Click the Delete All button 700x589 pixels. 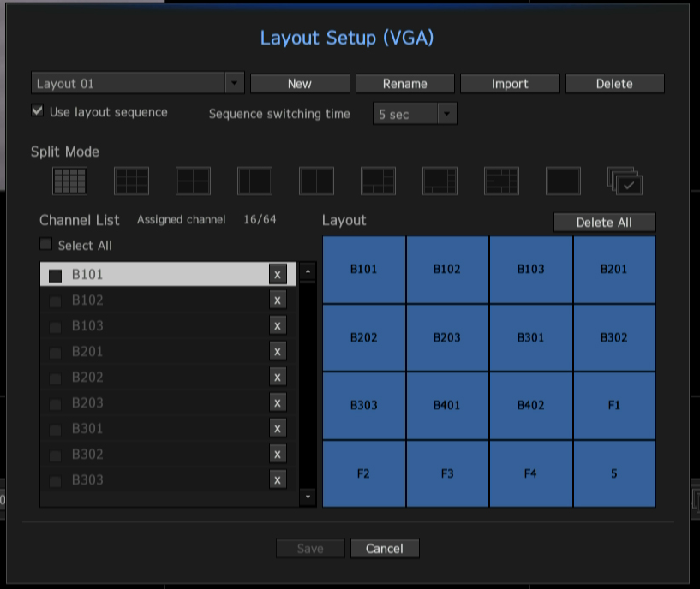point(604,223)
